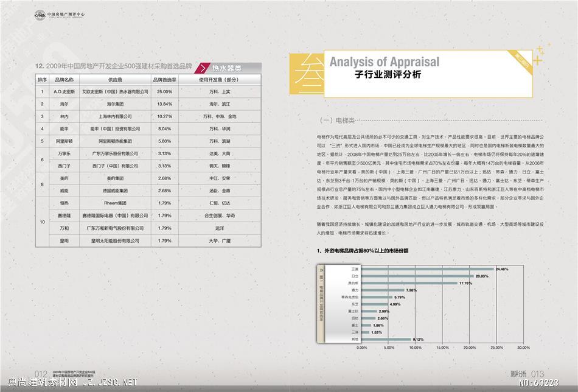This screenshot has height=392, width=578.
Task: Click the 通力 chart label
Action: (x=355, y=290)
